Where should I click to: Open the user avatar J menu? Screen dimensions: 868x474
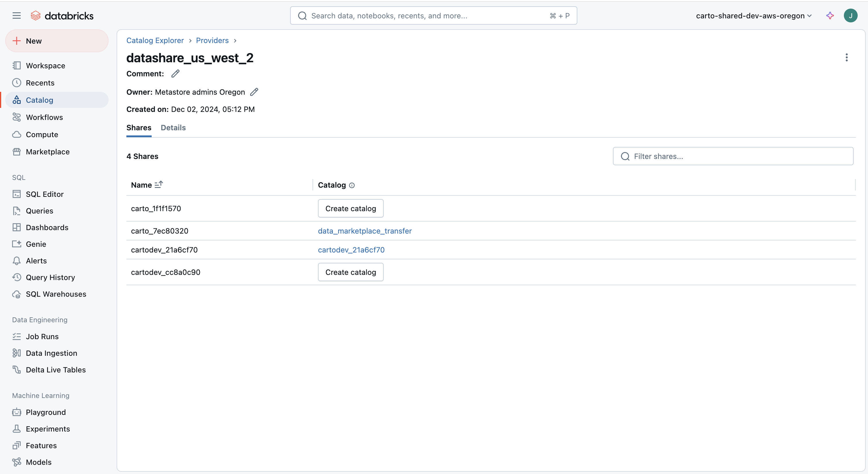[850, 16]
